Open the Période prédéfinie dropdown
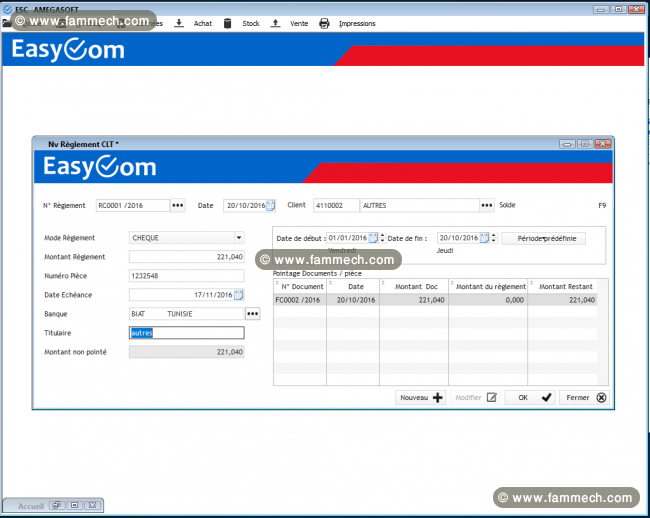Image resolution: width=650 pixels, height=518 pixels. tap(543, 238)
